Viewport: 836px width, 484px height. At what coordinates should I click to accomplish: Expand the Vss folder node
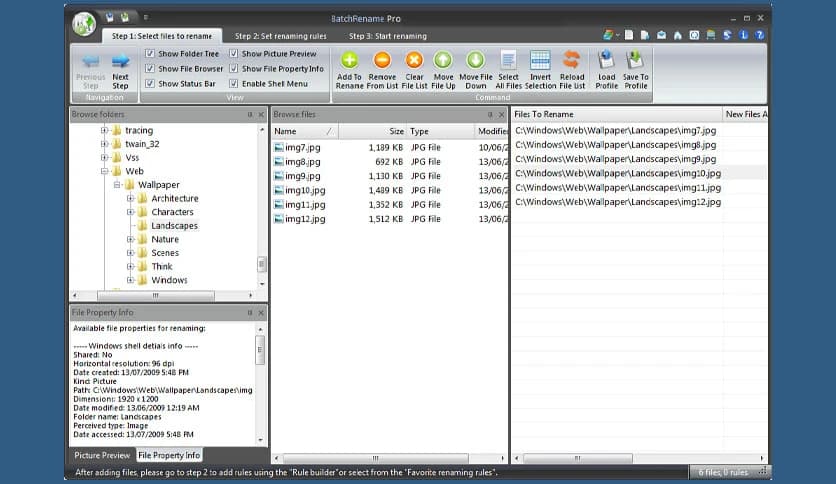[104, 157]
